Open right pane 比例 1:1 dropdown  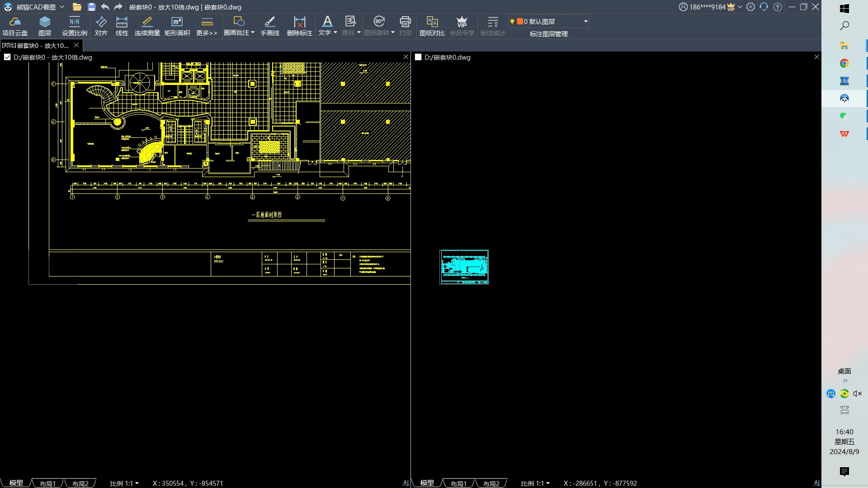pos(535,483)
